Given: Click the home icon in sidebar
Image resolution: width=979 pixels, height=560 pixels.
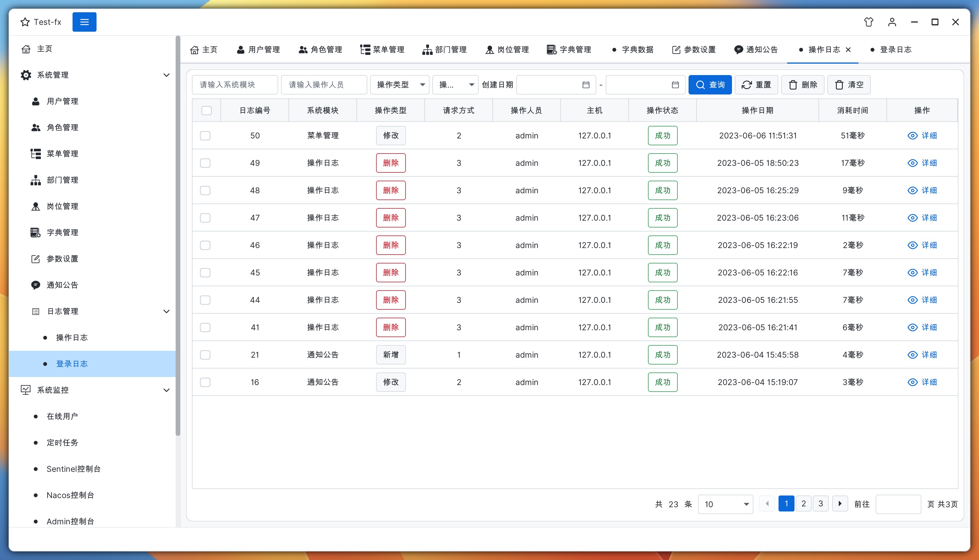Looking at the screenshot, I should click(26, 49).
